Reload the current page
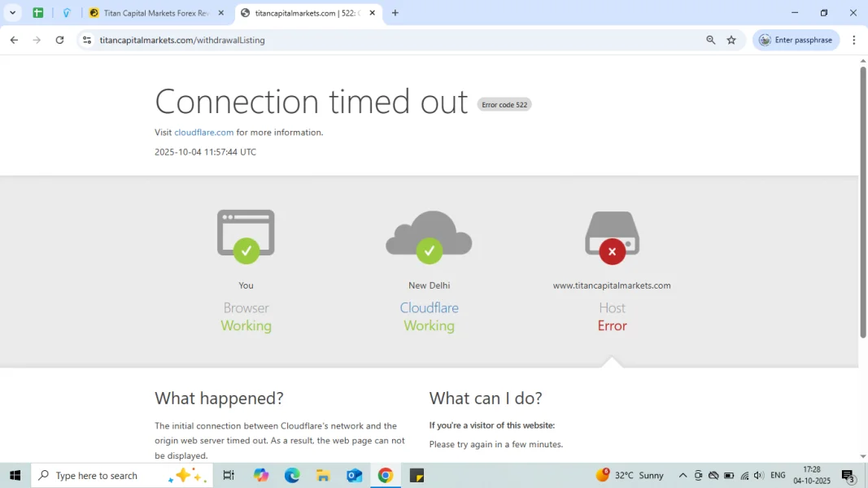 (x=59, y=40)
